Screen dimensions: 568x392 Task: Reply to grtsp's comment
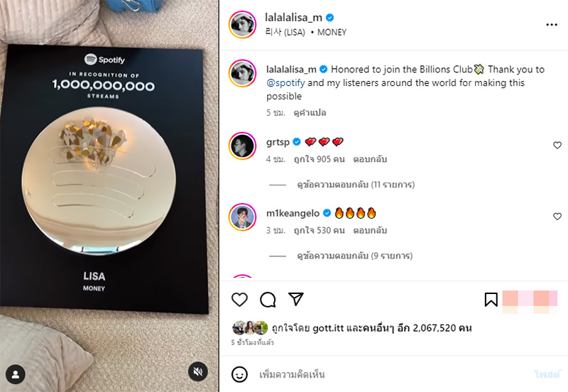(370, 159)
